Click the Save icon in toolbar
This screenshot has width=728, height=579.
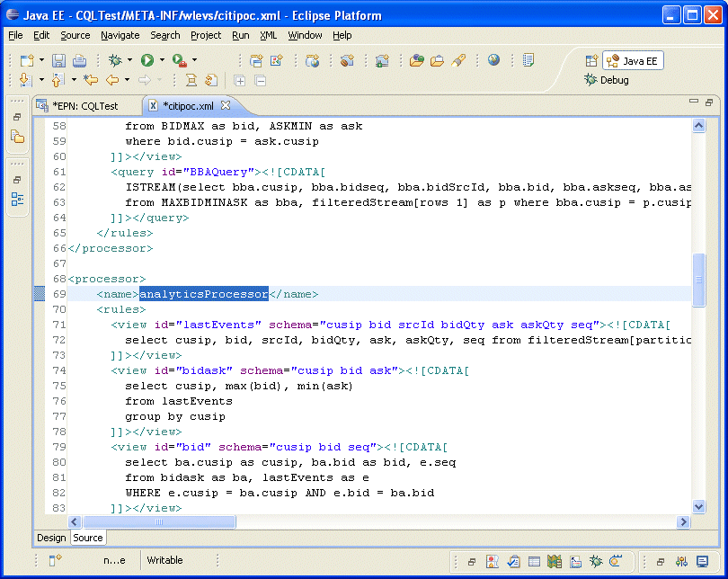58,60
